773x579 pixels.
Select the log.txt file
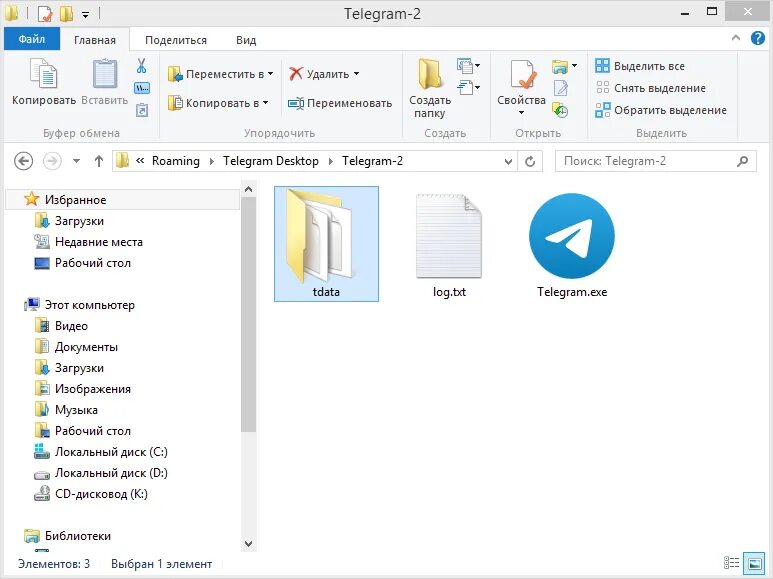click(449, 245)
